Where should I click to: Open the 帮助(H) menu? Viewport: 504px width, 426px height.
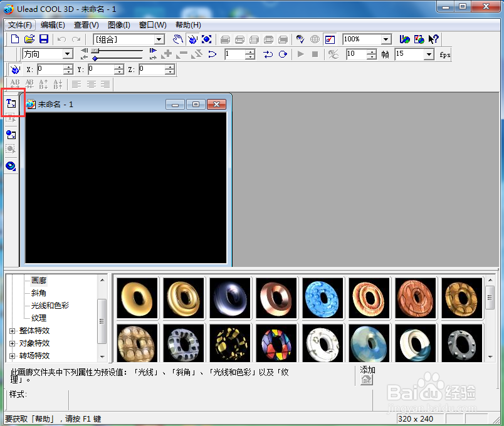pos(188,24)
